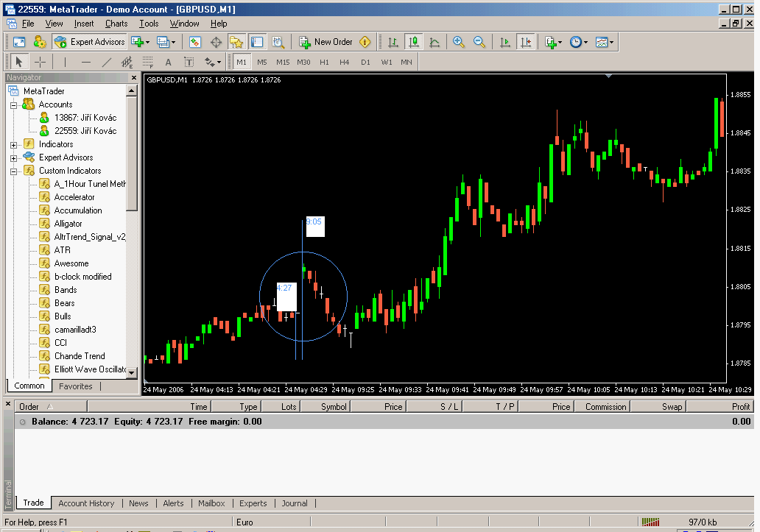Open the arrows drawing dropdown
Viewport: 760px width, 532px height.
(219, 62)
